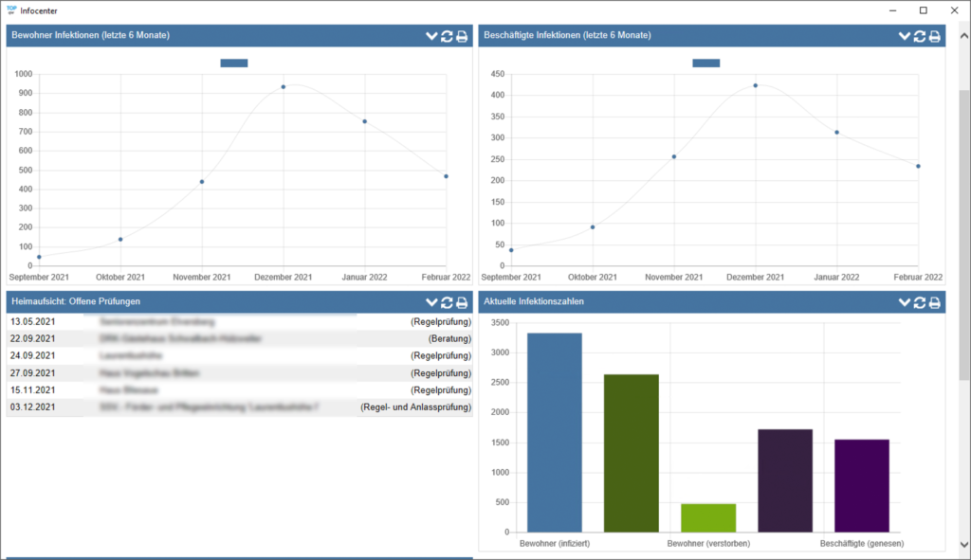Collapse the Bewohner Infektionen panel with chevron
Viewport: 971px width, 560px height.
tap(431, 36)
